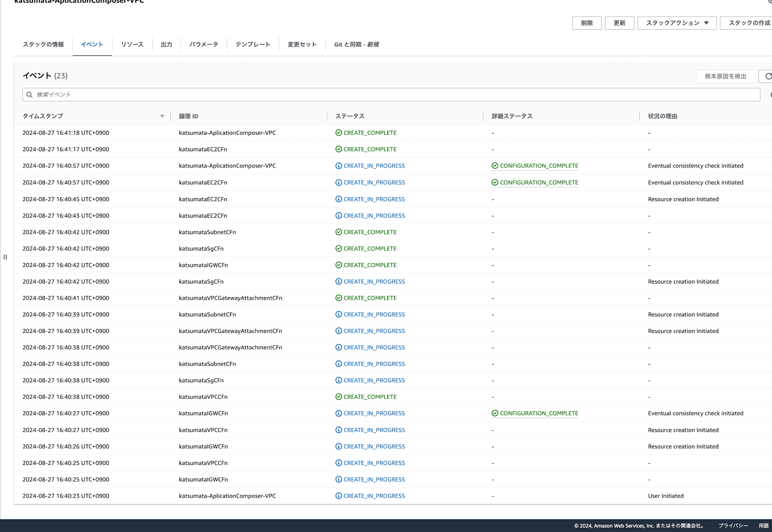The image size is (772, 532).
Task: Click Resource creation Initiated at 16:40:45
Action: coord(683,199)
